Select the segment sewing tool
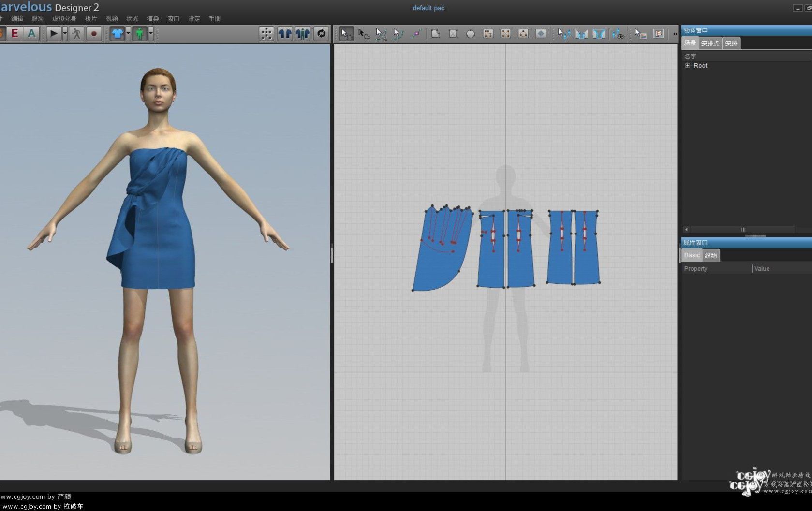Screen dimensions: 812x511 (x=581, y=33)
